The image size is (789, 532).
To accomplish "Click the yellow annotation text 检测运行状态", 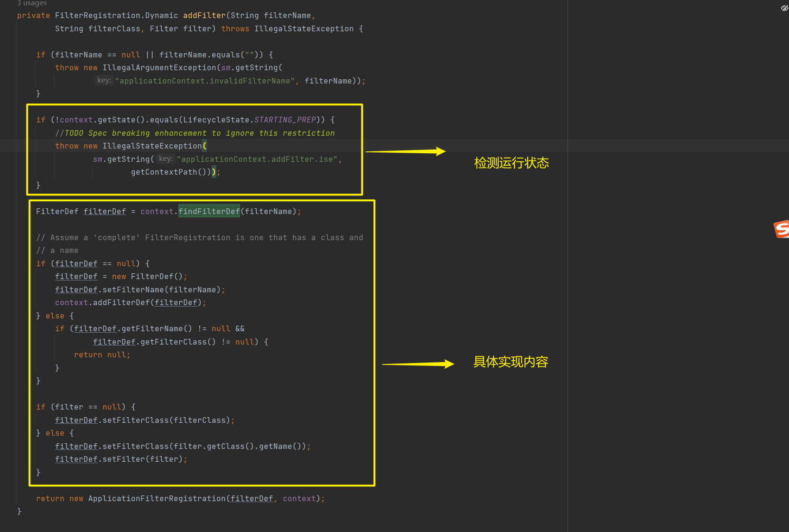I will coord(511,163).
